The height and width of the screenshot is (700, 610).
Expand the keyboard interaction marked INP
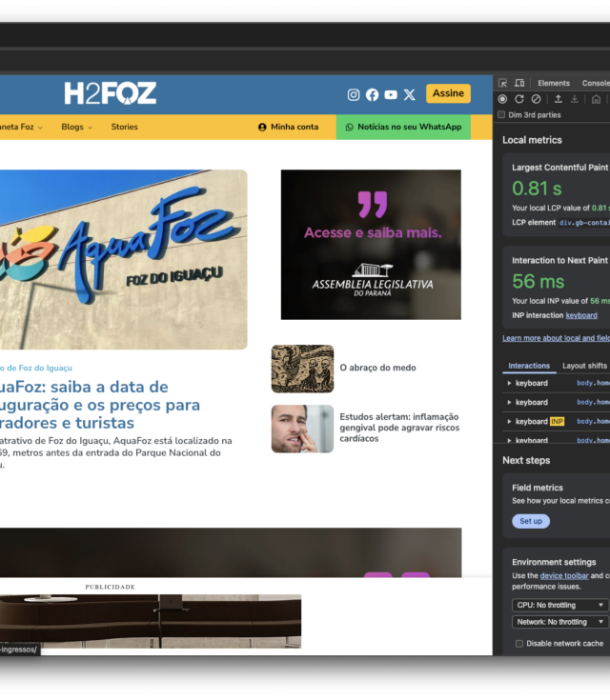click(508, 421)
